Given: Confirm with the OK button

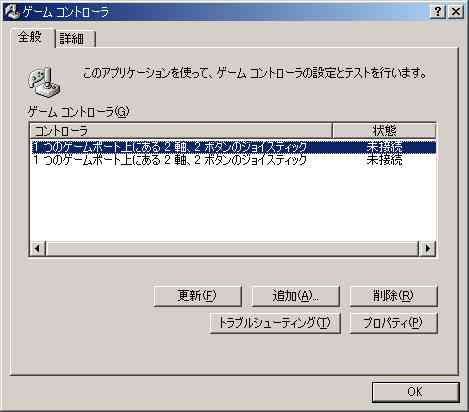Looking at the screenshot, I should tap(415, 392).
